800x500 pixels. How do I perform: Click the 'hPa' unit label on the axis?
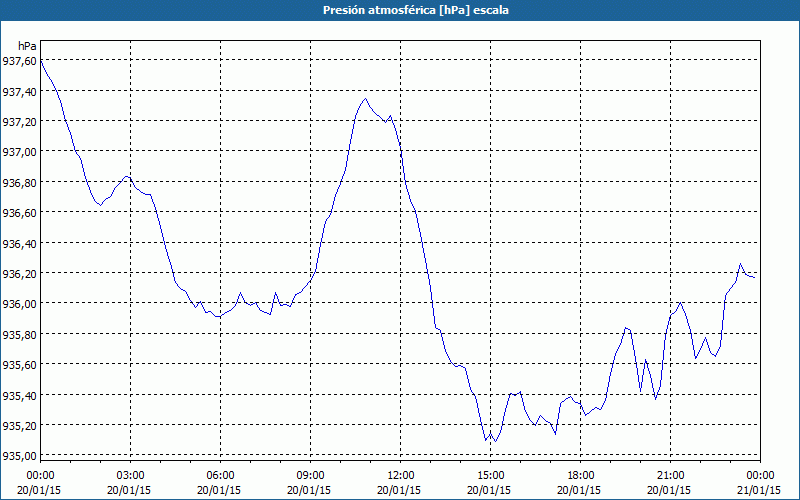click(x=27, y=46)
